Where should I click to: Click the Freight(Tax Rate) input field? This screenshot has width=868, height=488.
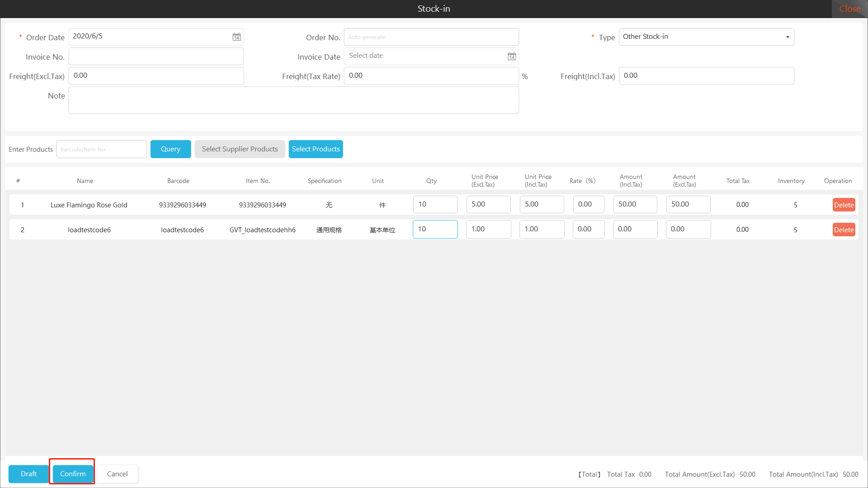click(431, 76)
